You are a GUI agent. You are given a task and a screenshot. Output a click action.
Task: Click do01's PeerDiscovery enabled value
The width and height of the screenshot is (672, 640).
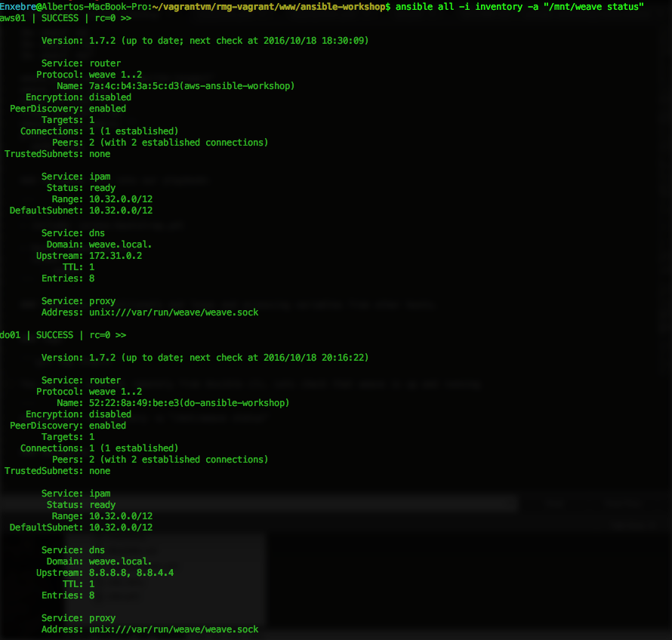click(x=107, y=426)
